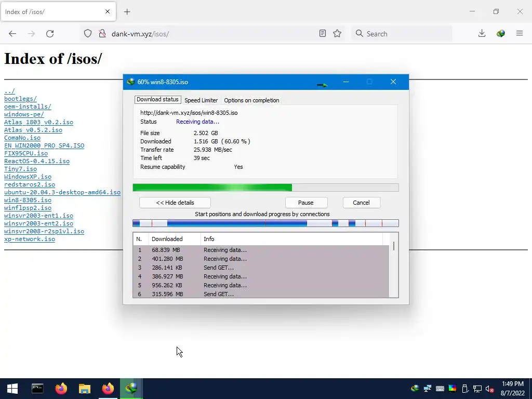Screen dimensions: 532x399
Task: Select the Download status tab
Action: pyautogui.click(x=157, y=99)
